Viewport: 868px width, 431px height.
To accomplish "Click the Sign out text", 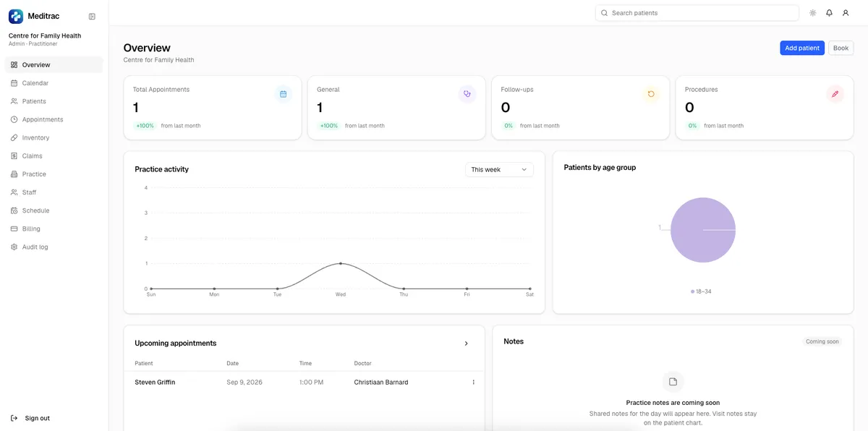I will pyautogui.click(x=38, y=418).
